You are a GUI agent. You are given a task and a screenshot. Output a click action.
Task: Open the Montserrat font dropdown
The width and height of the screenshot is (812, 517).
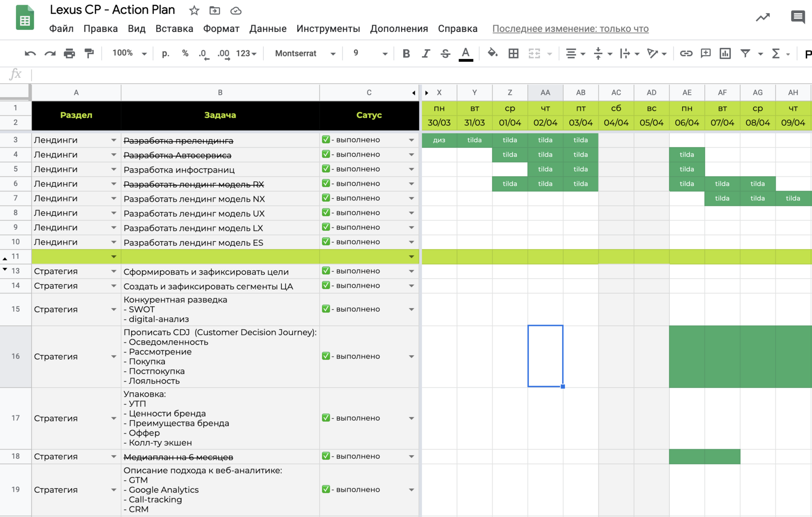304,54
